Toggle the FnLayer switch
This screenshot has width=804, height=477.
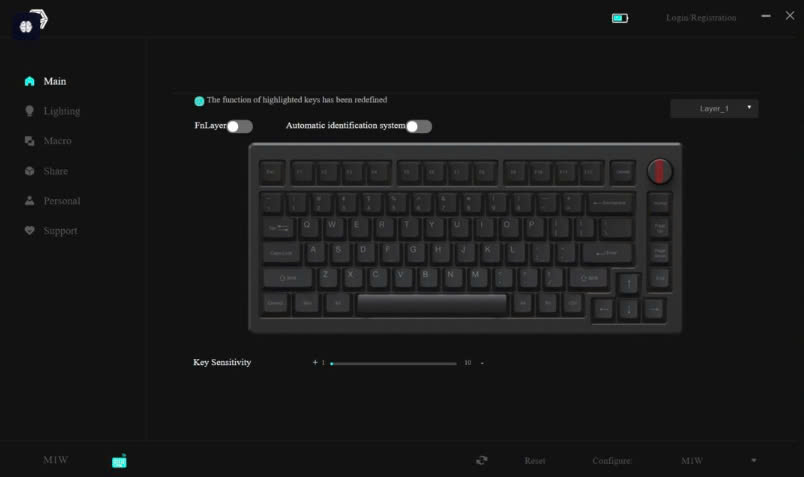coord(239,126)
